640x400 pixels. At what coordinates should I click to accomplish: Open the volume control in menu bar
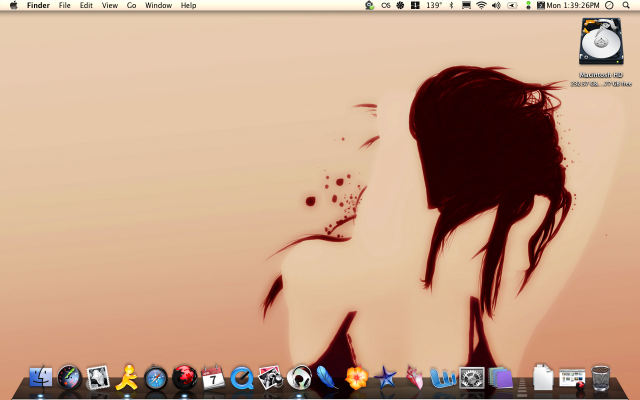(496, 5)
